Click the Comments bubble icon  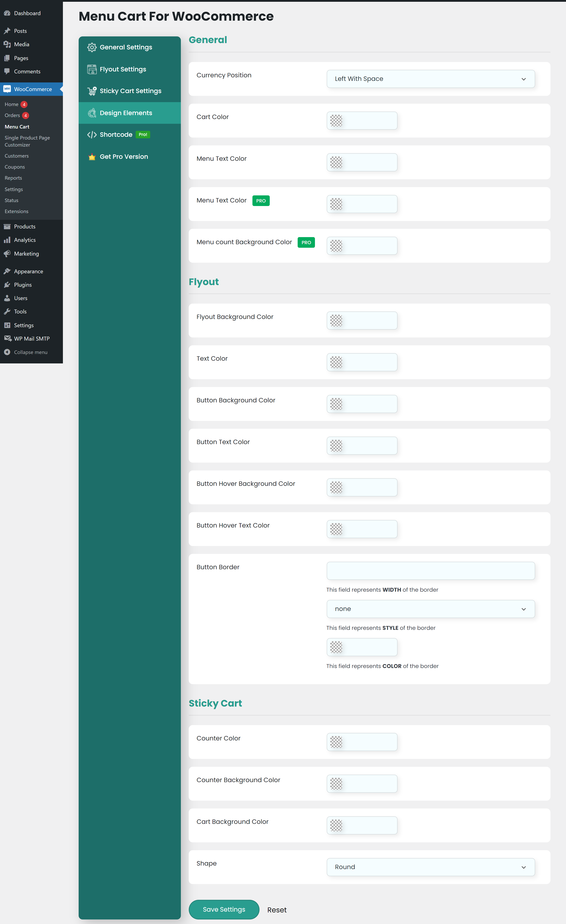[x=7, y=71]
